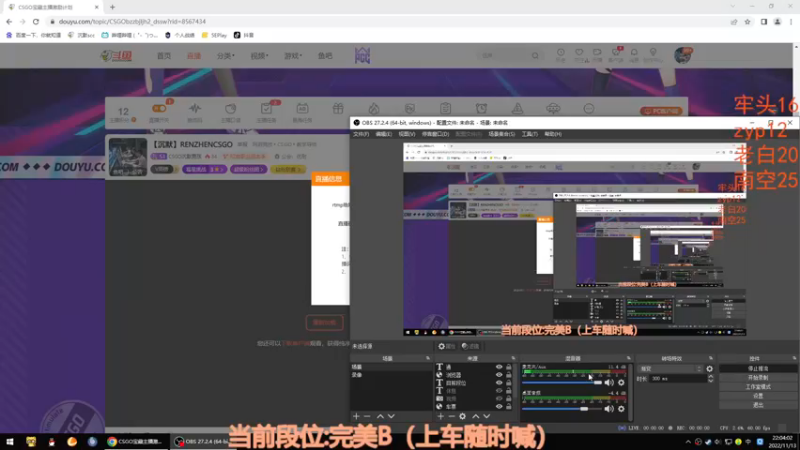Open OBS 编辑(E) menu
Screen dimensions: 800x450
pos(384,134)
